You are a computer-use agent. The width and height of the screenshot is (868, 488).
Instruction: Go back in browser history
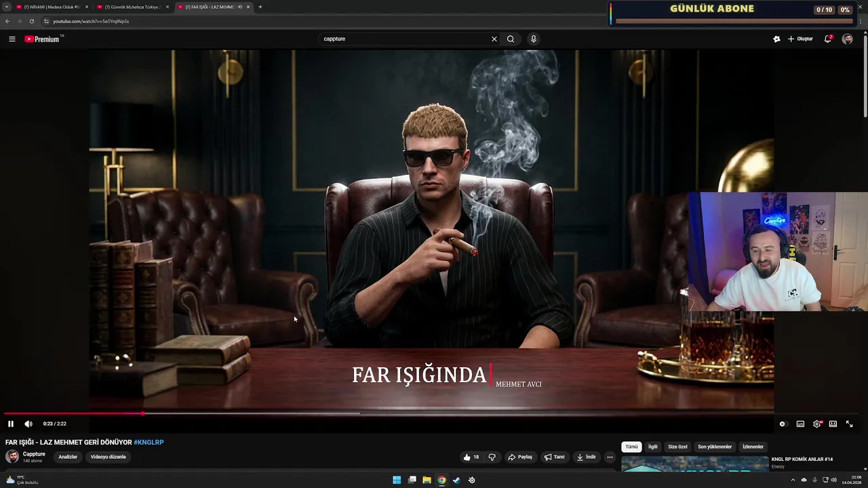point(7,21)
